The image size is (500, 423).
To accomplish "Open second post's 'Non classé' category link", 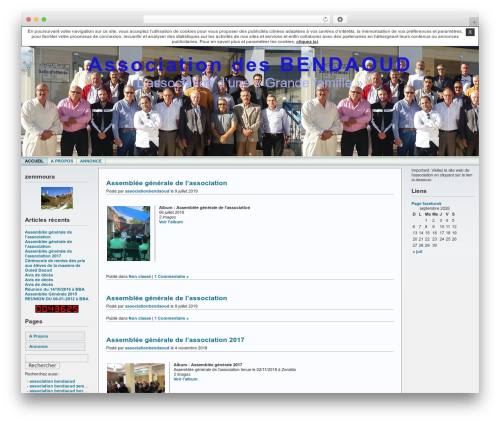I will [x=140, y=318].
